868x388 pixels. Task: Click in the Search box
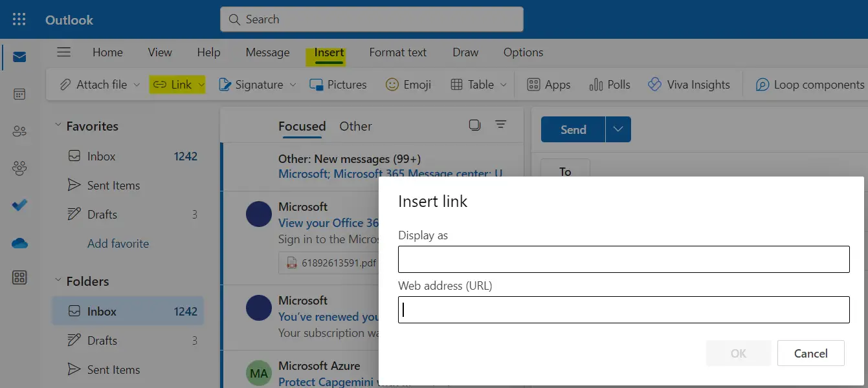pos(372,19)
